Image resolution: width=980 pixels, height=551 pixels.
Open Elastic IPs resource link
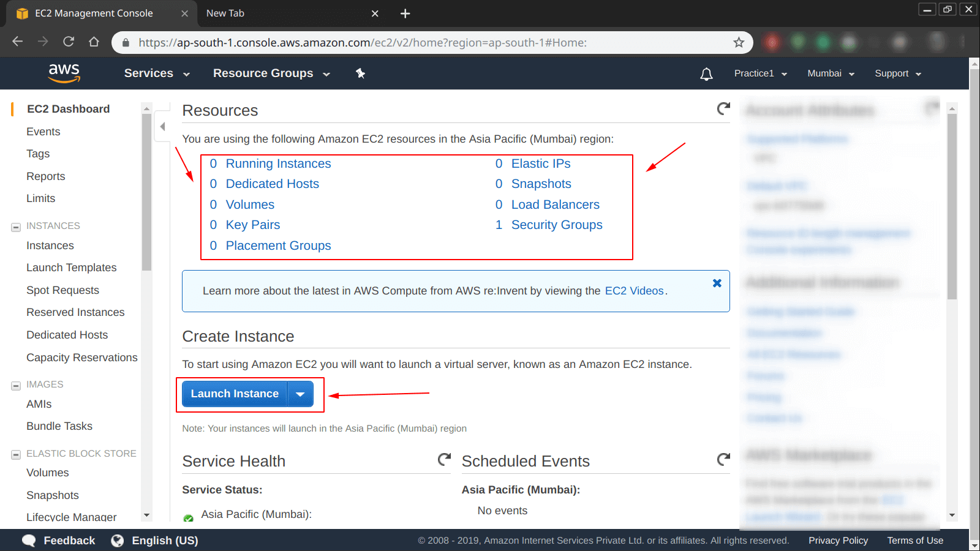click(541, 163)
